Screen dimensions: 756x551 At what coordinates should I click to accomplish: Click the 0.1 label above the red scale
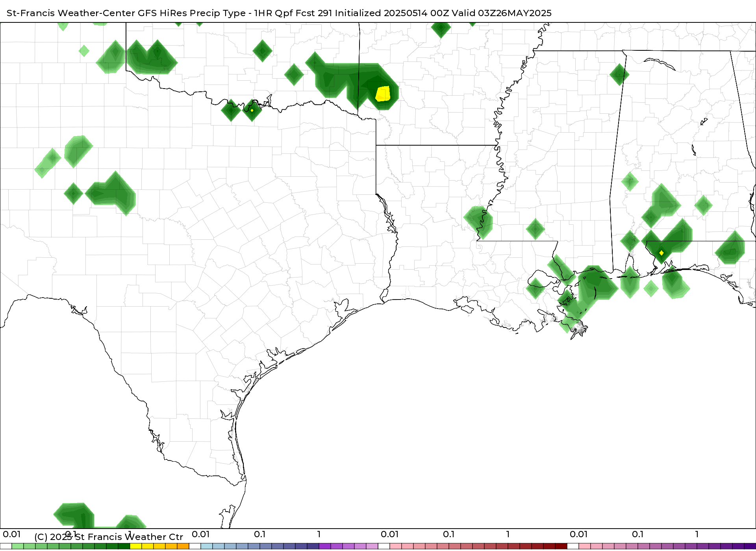click(x=449, y=534)
